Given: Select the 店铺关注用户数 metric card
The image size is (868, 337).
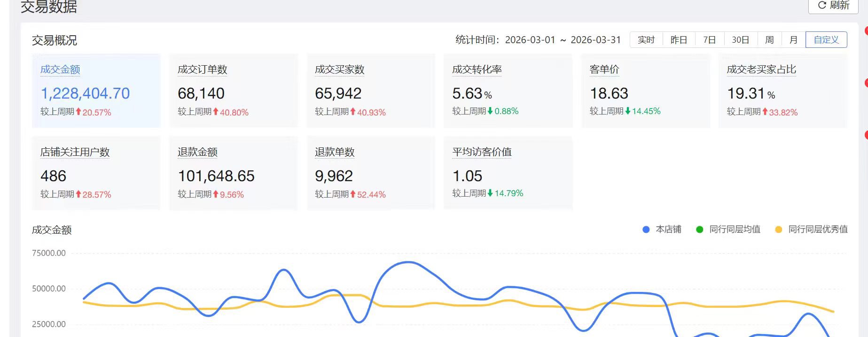Looking at the screenshot, I should point(96,173).
